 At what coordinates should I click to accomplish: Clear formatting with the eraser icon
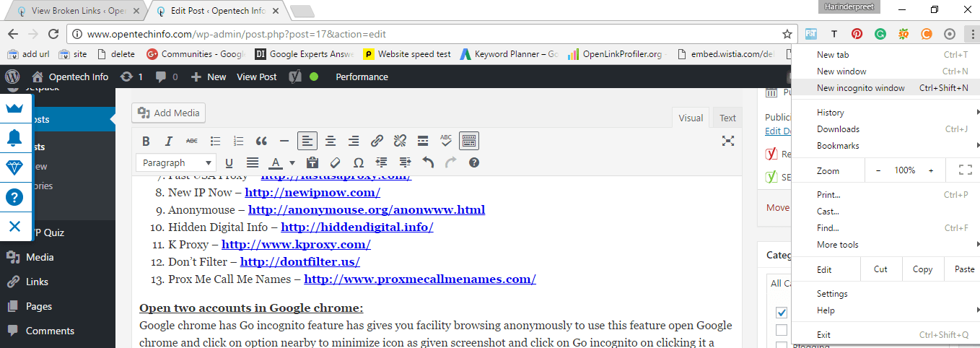pos(335,162)
